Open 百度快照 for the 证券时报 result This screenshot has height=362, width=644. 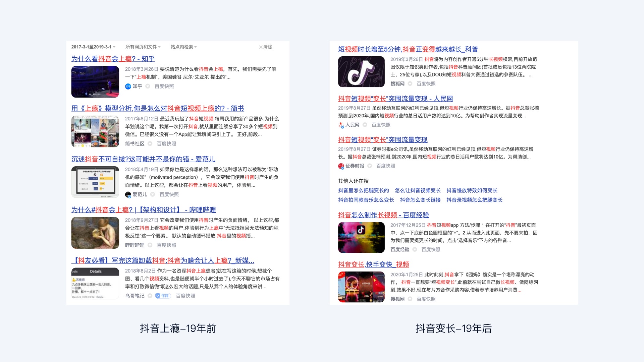pos(386,166)
